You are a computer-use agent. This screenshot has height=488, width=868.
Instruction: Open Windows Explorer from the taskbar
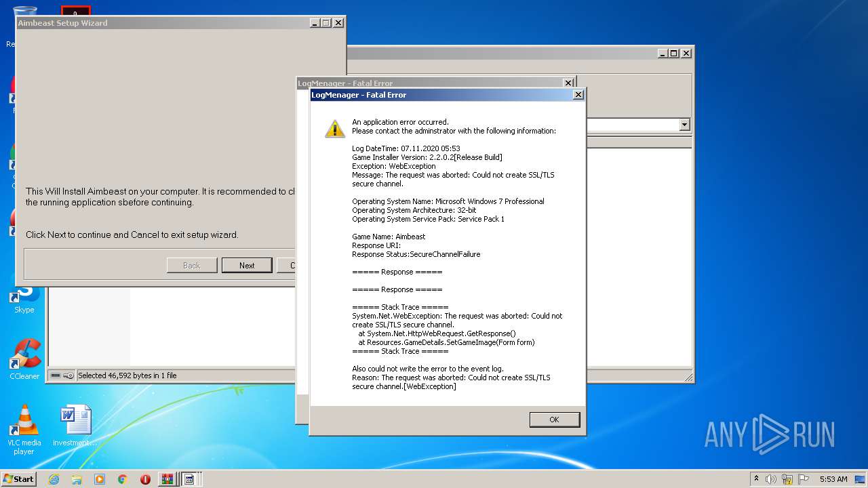[77, 479]
